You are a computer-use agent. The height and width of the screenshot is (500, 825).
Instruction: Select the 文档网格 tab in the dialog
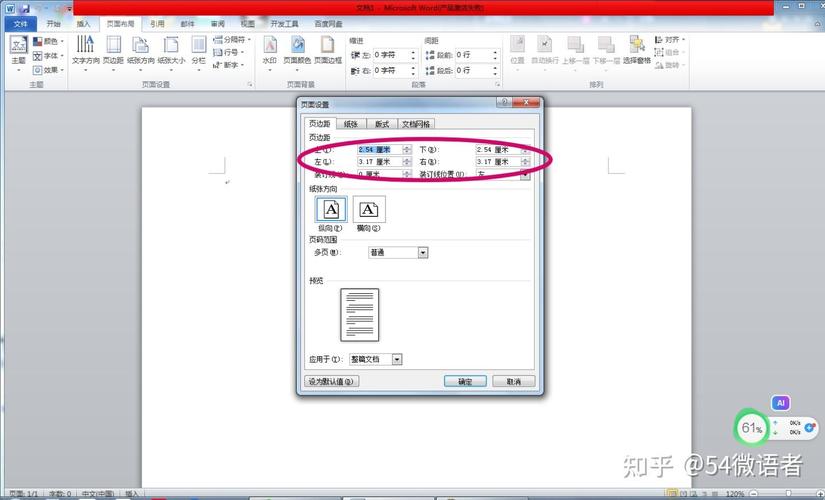click(x=416, y=124)
